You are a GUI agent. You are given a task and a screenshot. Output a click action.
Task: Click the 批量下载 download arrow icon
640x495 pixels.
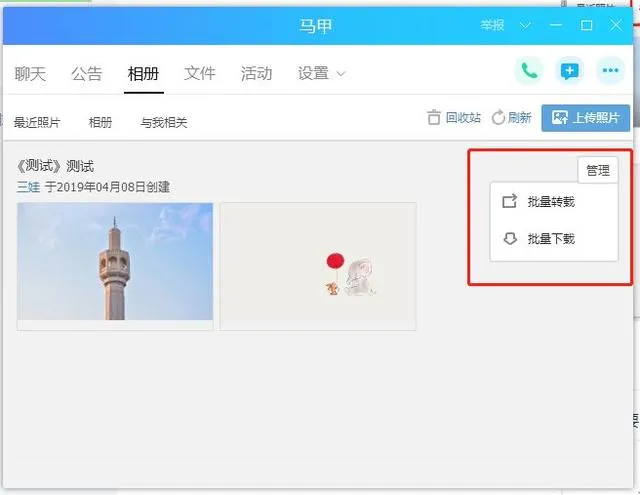point(510,238)
